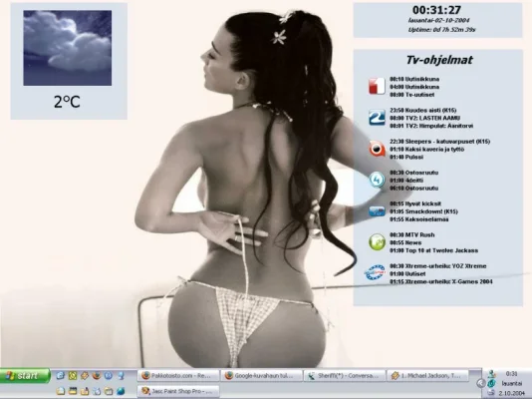Click the blue TV2 channel logo

coord(377,117)
